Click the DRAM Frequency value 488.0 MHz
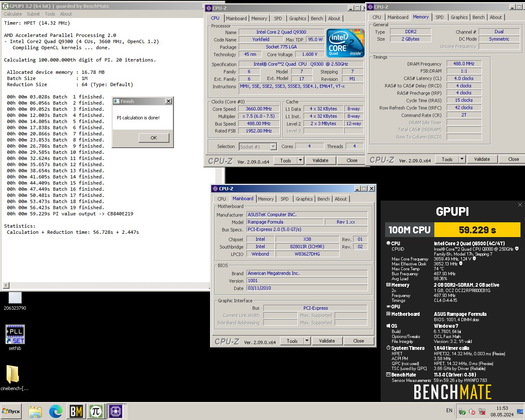This screenshot has height=420, width=525. pos(464,64)
